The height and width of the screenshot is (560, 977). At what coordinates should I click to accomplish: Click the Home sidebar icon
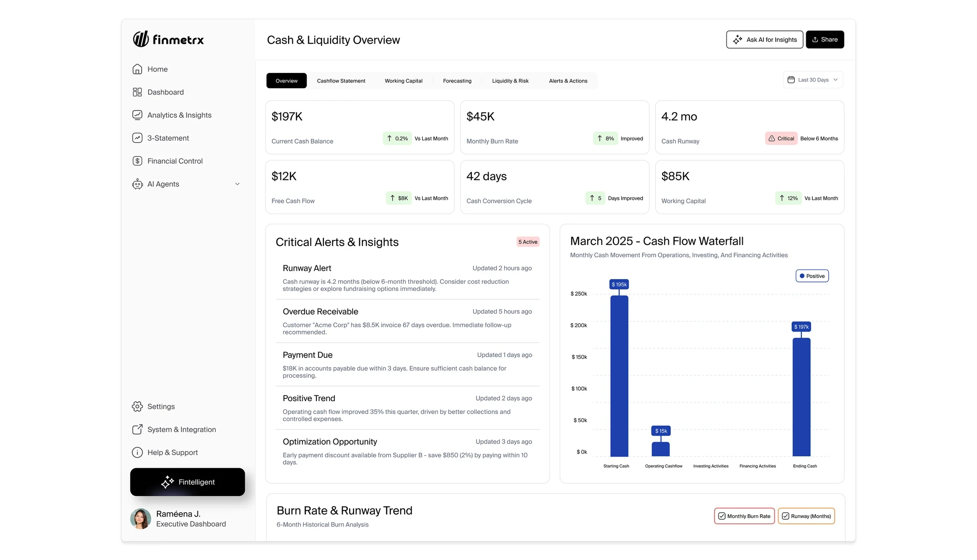(137, 69)
